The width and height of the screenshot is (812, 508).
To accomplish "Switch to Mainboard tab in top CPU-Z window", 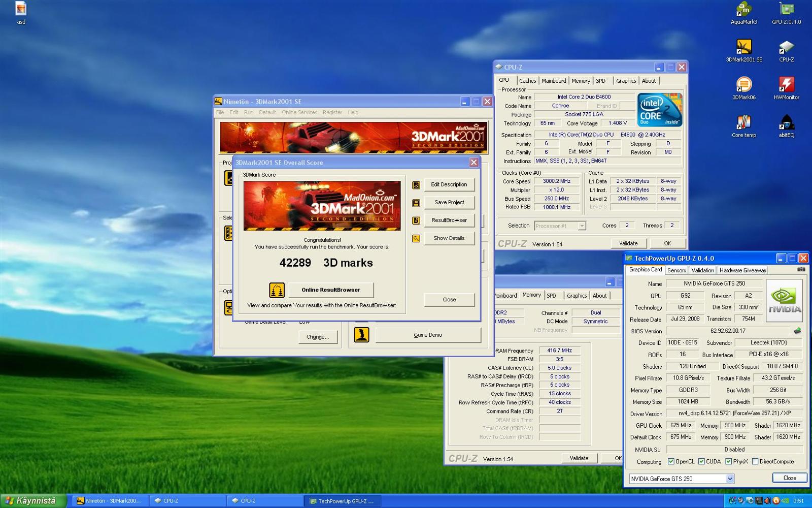I will tap(554, 81).
